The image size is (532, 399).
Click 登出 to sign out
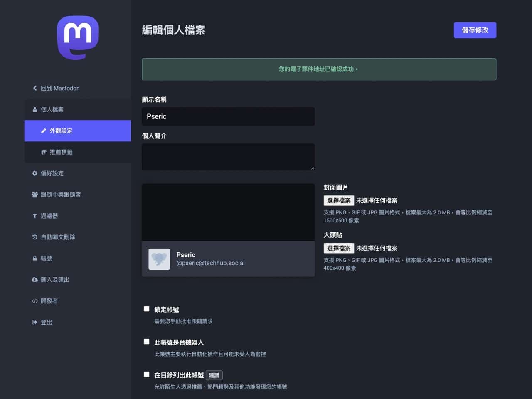point(78,323)
